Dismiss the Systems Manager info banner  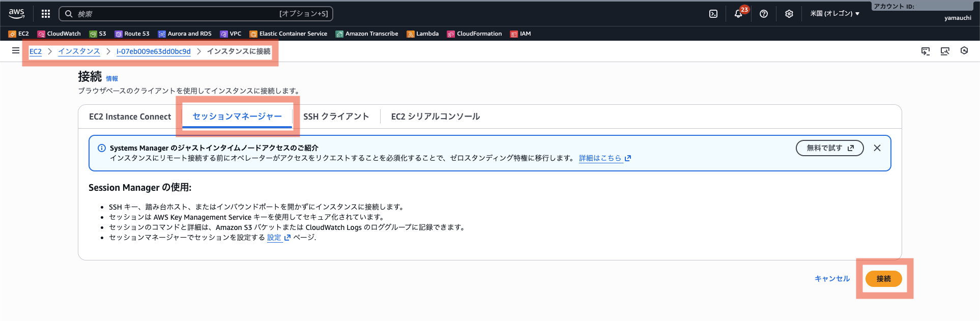(877, 148)
